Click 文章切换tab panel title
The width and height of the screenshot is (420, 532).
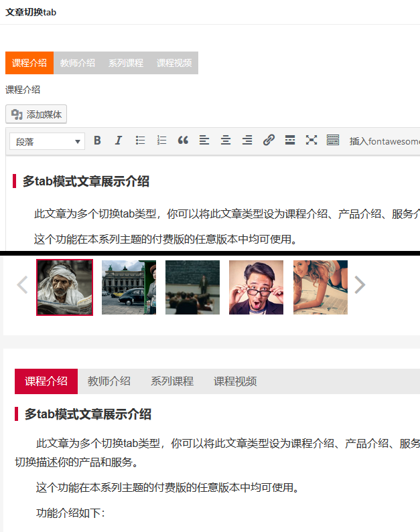click(x=31, y=12)
